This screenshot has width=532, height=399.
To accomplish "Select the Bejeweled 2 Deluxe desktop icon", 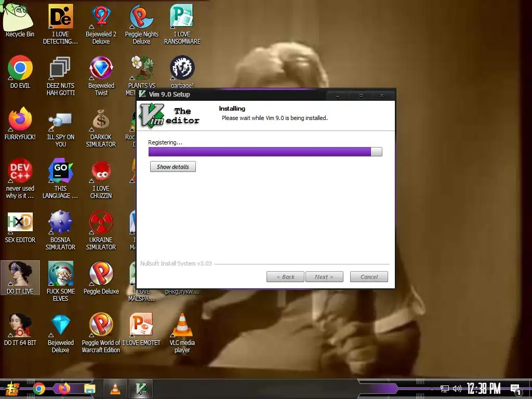I will (x=101, y=24).
